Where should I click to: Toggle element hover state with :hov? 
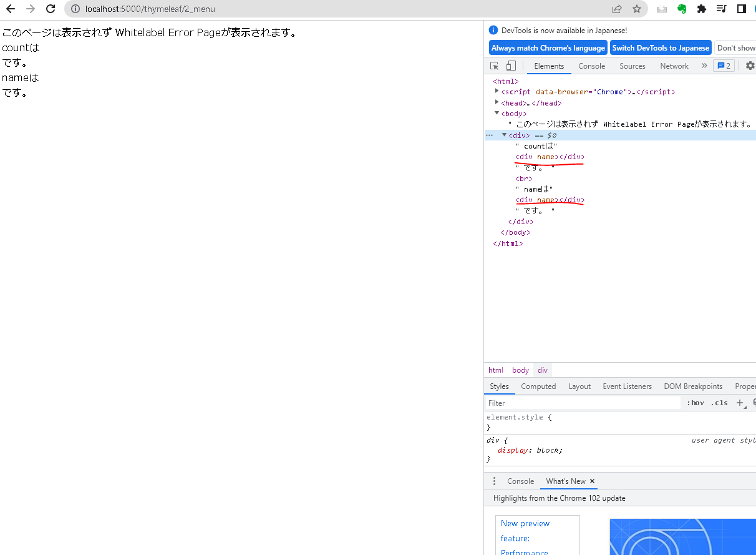[x=694, y=403]
